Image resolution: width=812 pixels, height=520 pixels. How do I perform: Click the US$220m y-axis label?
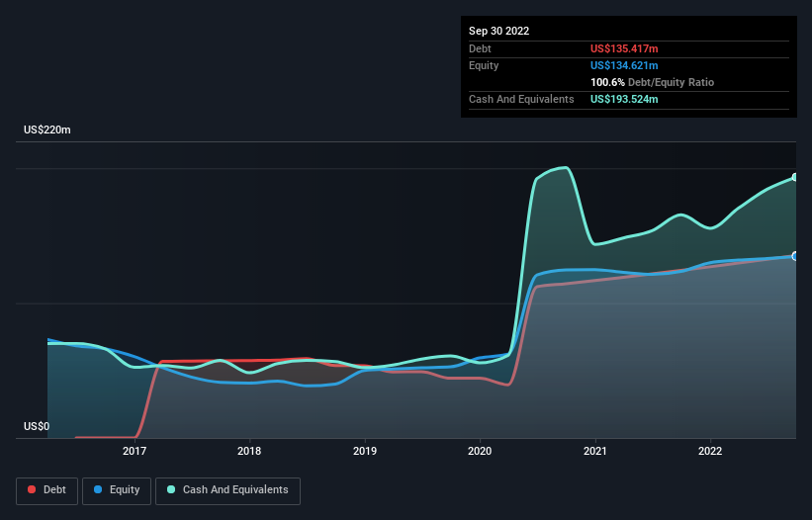47,130
